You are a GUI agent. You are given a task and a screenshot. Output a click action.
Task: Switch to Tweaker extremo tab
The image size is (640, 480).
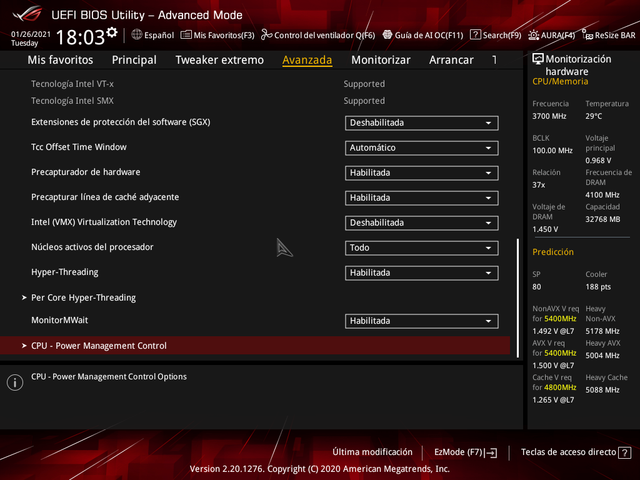[220, 60]
